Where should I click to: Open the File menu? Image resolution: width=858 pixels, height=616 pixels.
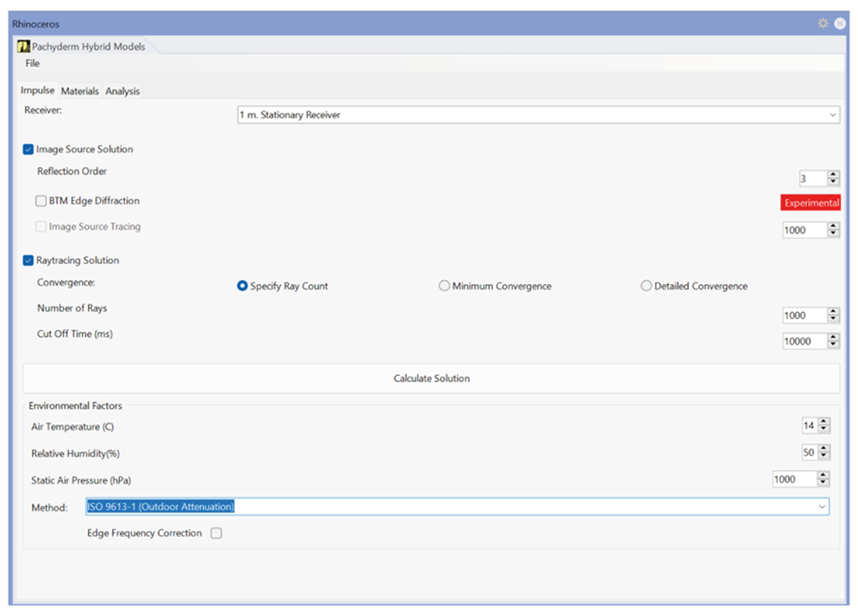(33, 63)
